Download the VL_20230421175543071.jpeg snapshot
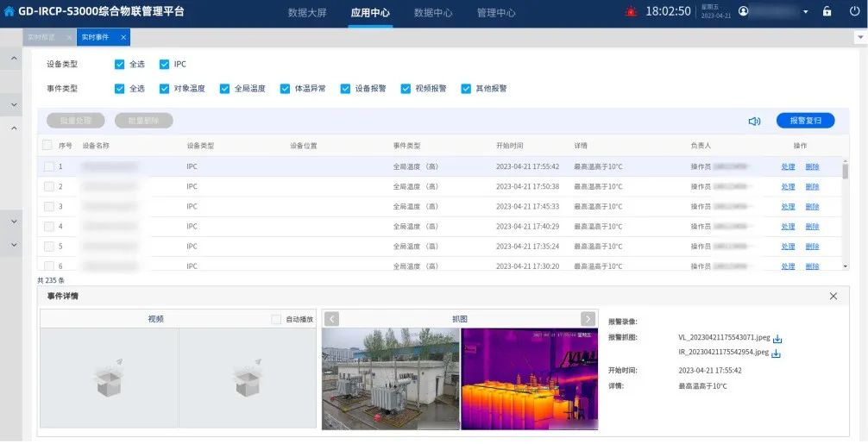The width and height of the screenshot is (868, 444). click(777, 339)
